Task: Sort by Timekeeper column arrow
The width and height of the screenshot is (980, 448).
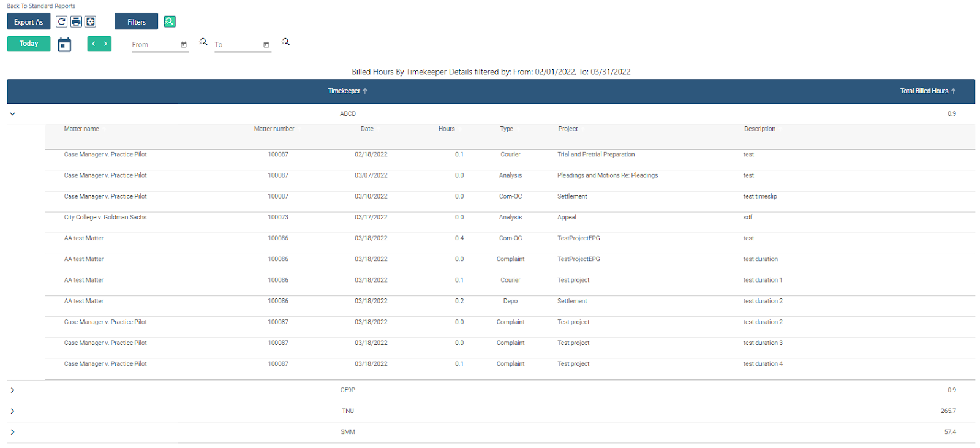Action: click(x=365, y=91)
